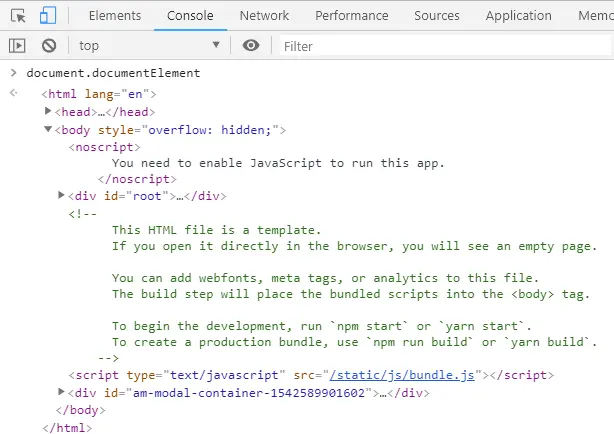Select the closing /body tag

click(81, 410)
